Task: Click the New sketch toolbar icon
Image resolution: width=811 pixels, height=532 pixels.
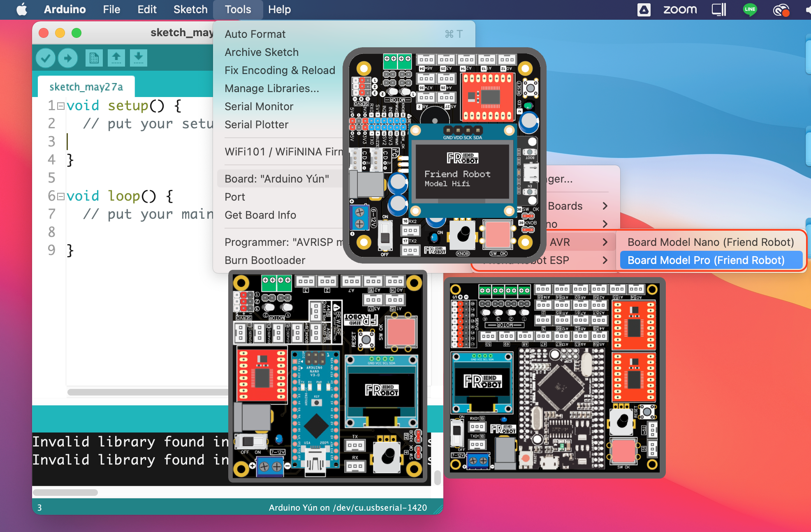Action: pyautogui.click(x=94, y=58)
